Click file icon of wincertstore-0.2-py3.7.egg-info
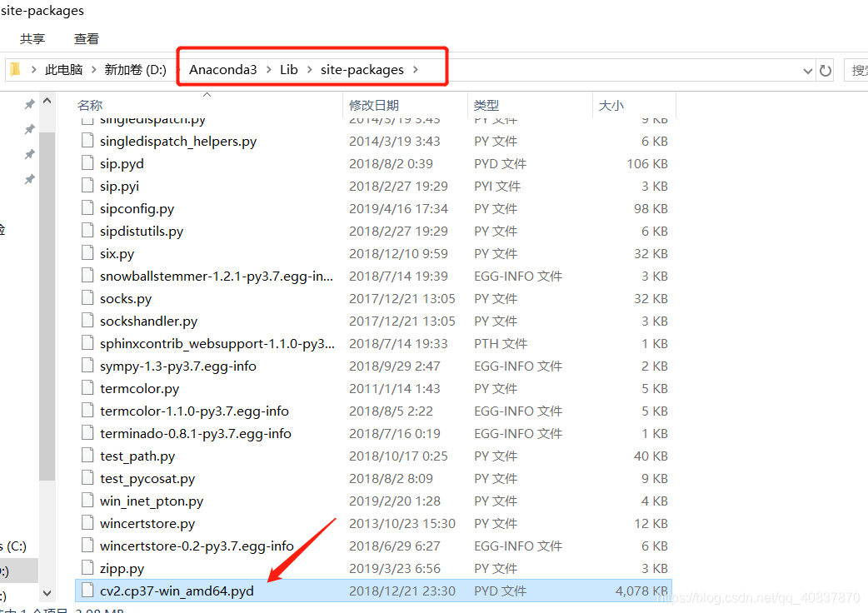Viewport: 868px width, 613px height. click(x=87, y=546)
